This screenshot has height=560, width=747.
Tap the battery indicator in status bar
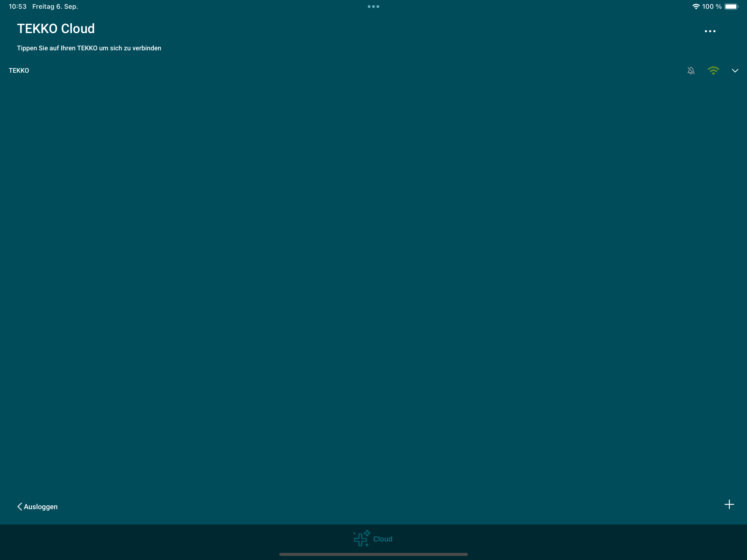point(731,6)
